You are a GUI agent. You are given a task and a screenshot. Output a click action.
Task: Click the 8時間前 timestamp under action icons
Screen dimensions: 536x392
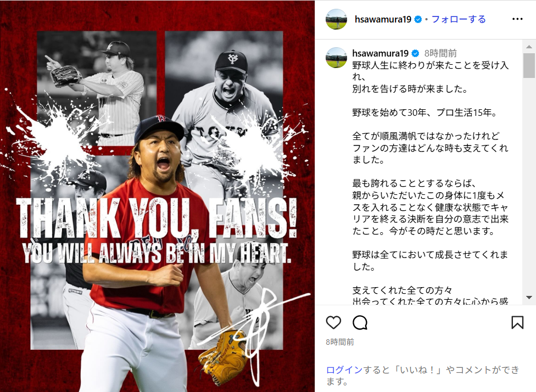point(339,342)
